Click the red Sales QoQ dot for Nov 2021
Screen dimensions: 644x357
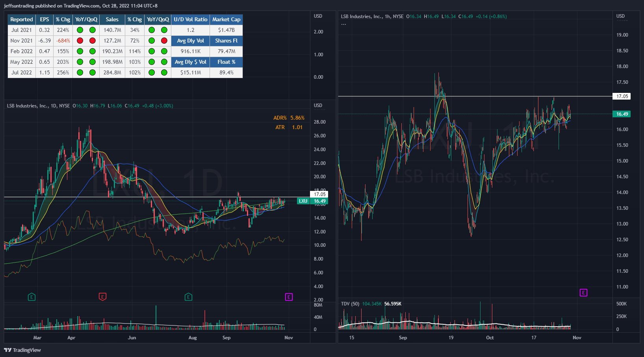[164, 41]
